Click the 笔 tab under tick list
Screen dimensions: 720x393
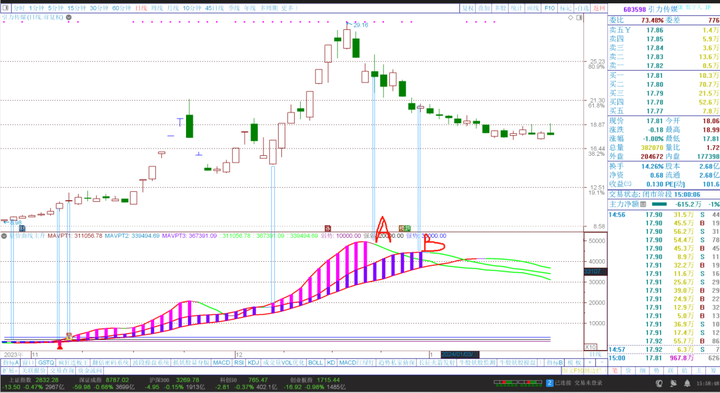pos(615,370)
